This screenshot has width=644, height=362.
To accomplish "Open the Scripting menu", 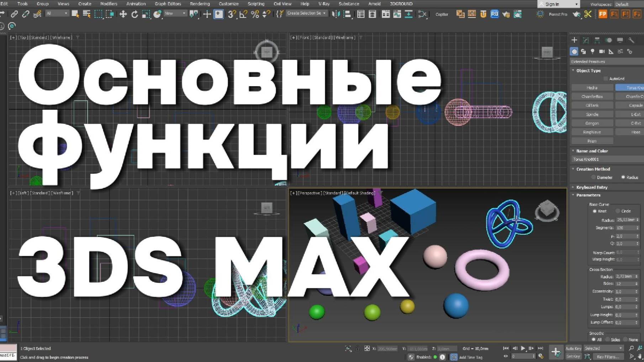I will click(x=256, y=4).
